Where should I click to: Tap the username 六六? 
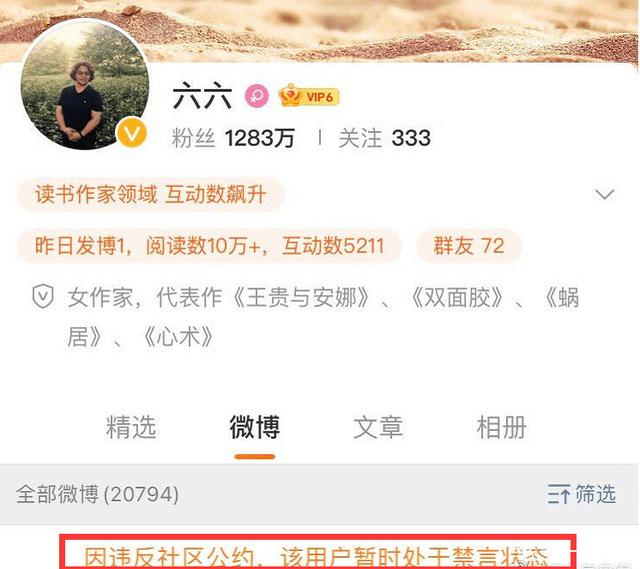202,96
